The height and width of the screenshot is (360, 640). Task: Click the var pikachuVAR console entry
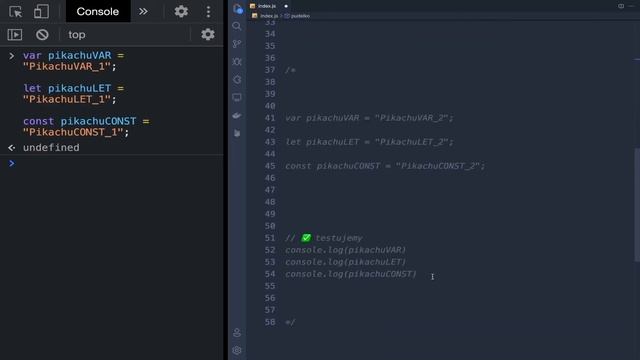point(73,61)
